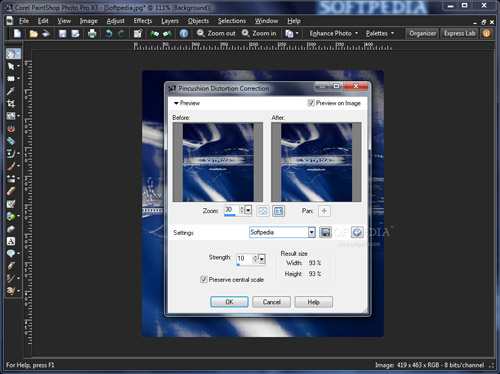
Task: Open the Paint Brush tool flyout arrow
Action: [18, 166]
